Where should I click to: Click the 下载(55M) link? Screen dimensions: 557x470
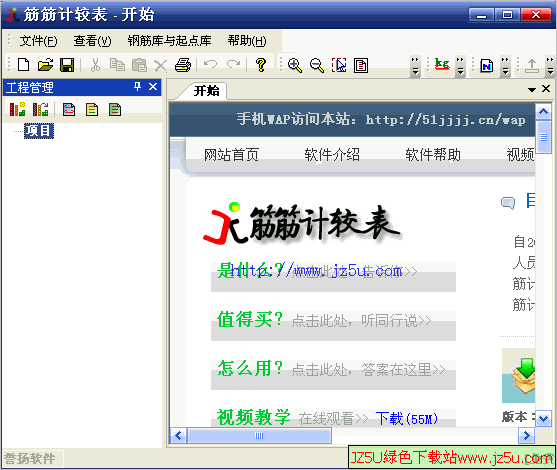click(x=407, y=419)
